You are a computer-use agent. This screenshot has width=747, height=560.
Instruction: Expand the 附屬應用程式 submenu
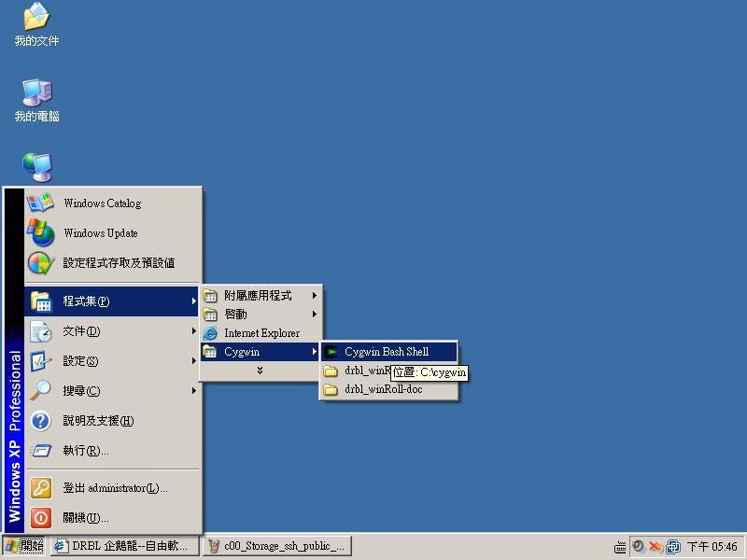tap(259, 296)
